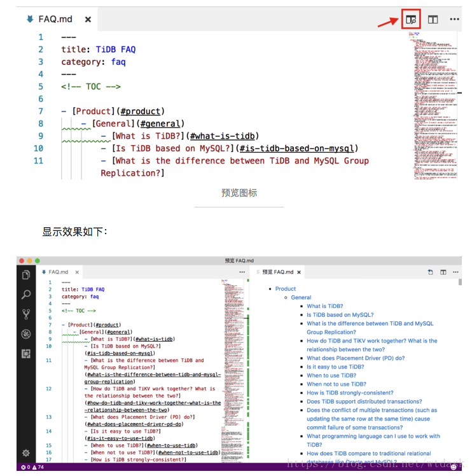Viewport: 472px width, 476px height.
Task: Click the yellow macOS minimize button
Action: click(x=29, y=261)
